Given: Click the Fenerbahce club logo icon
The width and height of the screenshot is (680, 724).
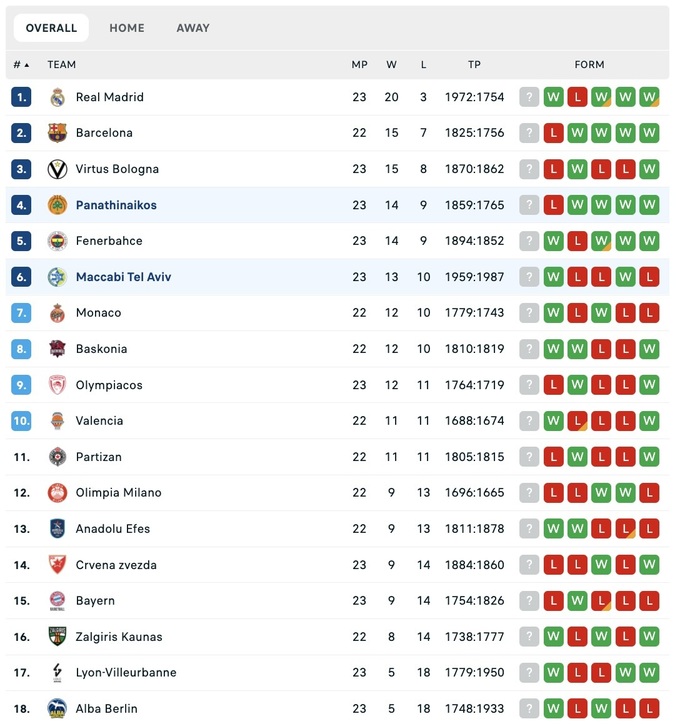Looking at the screenshot, I should [x=57, y=241].
